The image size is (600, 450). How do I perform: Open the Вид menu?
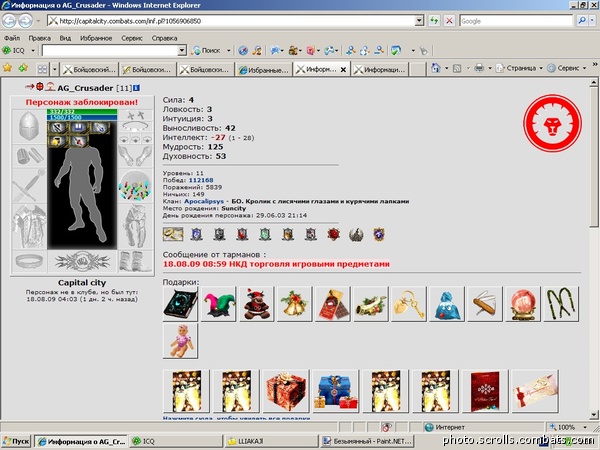[x=65, y=38]
